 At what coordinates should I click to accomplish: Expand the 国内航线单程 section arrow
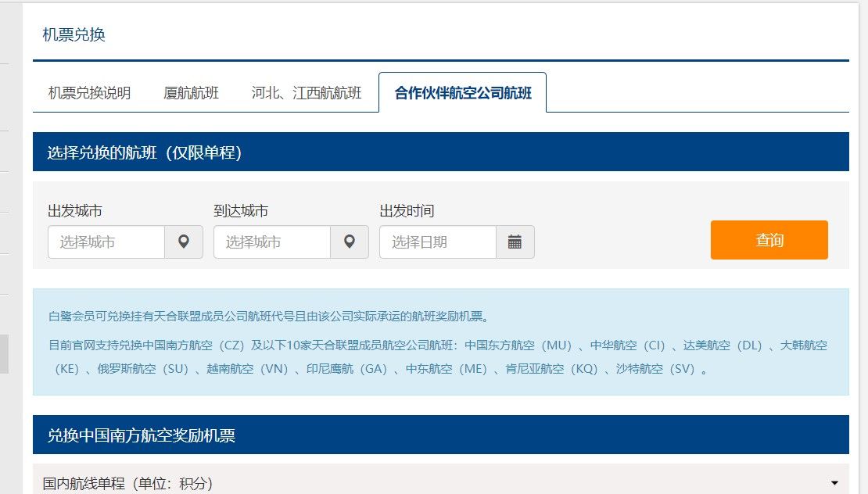(834, 484)
